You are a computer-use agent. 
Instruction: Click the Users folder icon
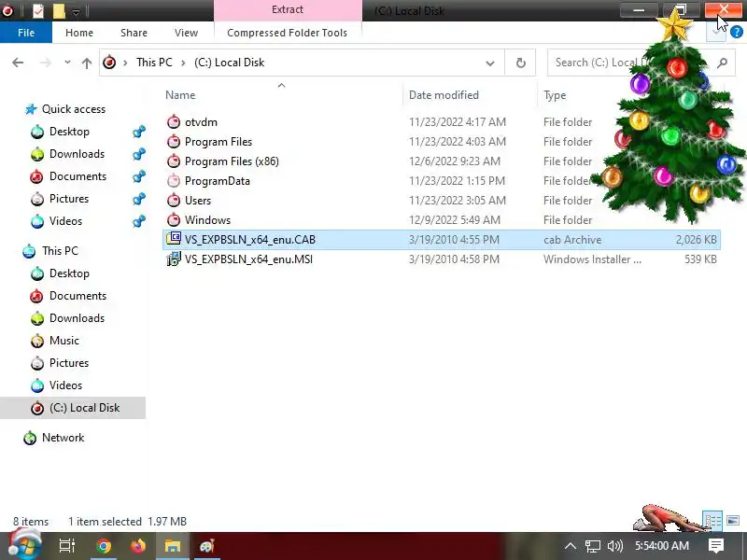click(x=174, y=201)
